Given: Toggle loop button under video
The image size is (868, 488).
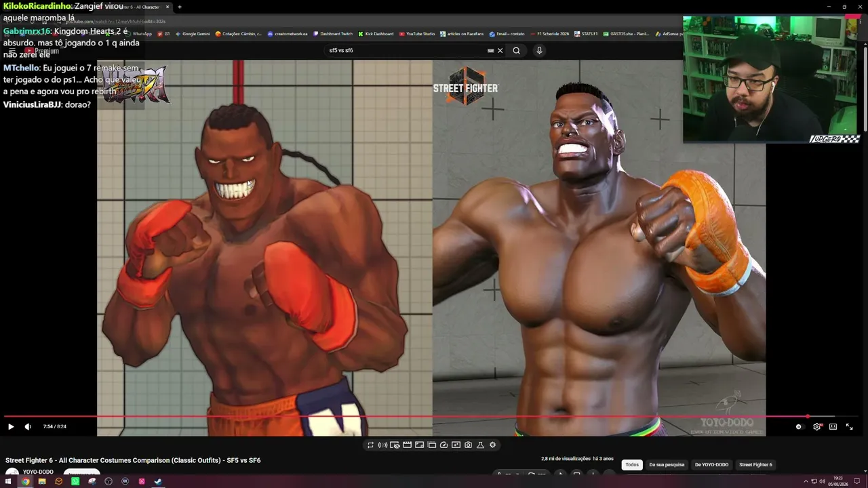Looking at the screenshot, I should coord(370,445).
